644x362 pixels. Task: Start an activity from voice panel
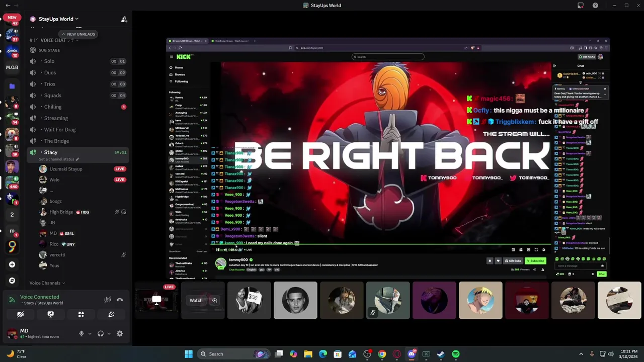pos(81,314)
